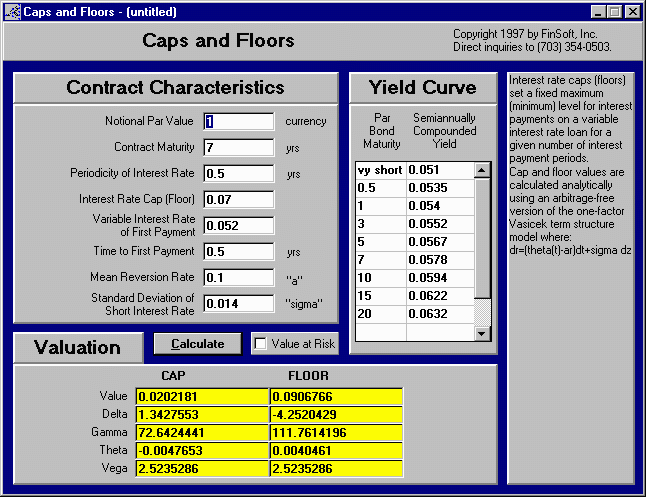Select the yield cell 0.054

click(x=440, y=206)
